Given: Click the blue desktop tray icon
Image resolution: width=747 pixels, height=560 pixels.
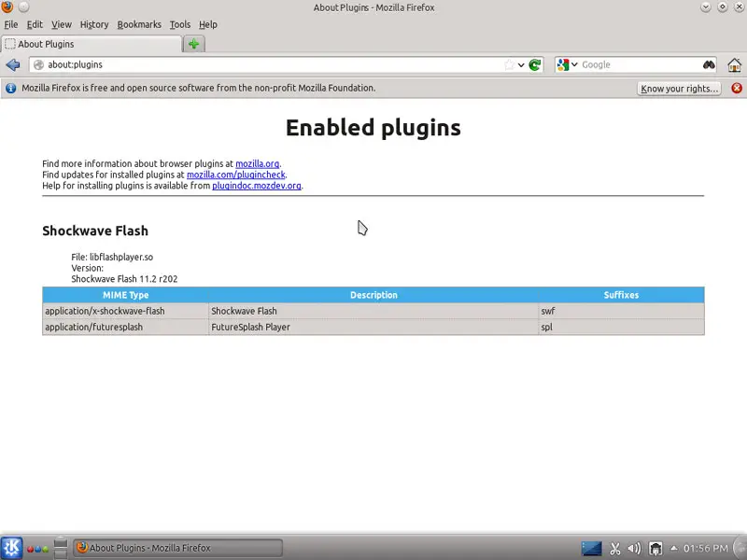Looking at the screenshot, I should [591, 548].
